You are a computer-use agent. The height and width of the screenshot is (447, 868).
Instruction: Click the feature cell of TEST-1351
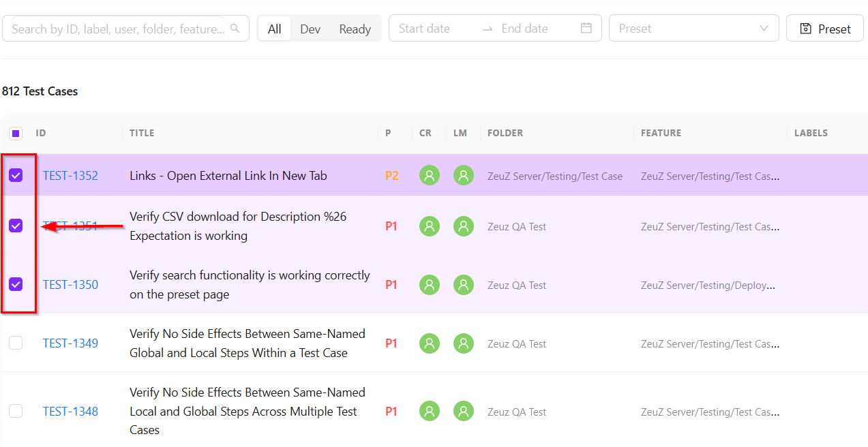(x=710, y=227)
